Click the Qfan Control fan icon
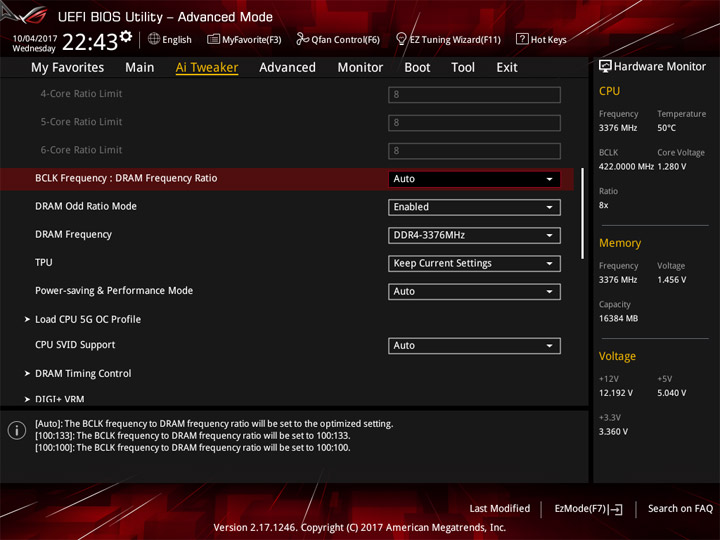 point(302,39)
